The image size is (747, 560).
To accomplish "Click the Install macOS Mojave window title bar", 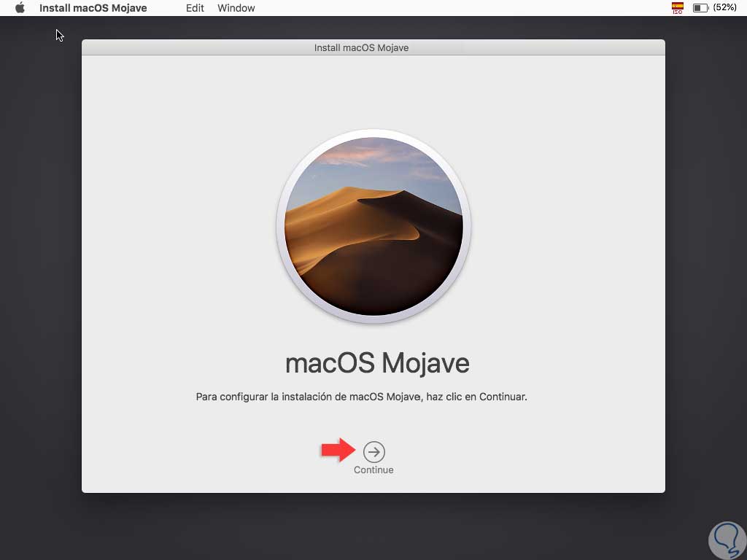I will pyautogui.click(x=373, y=47).
